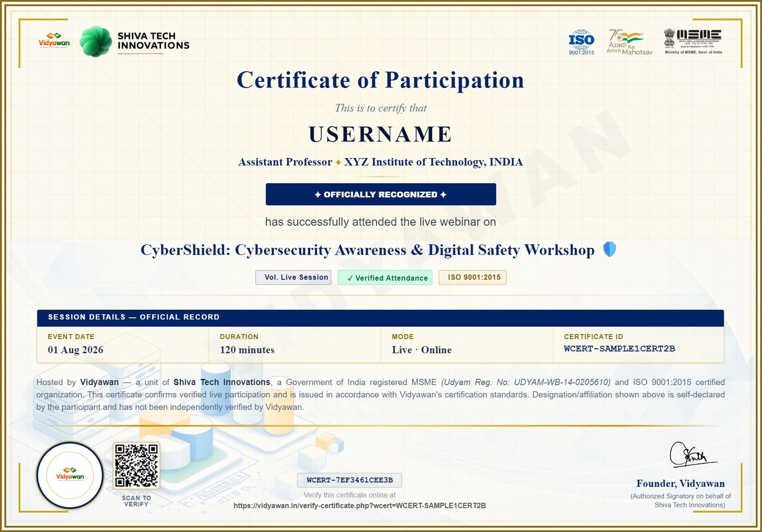Click 'has successfully attended the live webinar on'
This screenshot has width=762, height=532.
[381, 222]
